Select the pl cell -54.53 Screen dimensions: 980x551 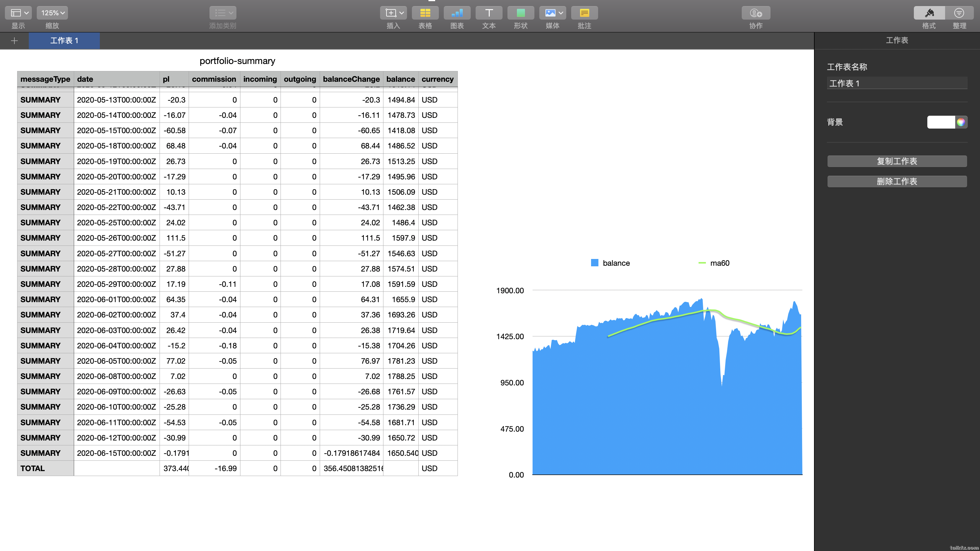pyautogui.click(x=174, y=422)
